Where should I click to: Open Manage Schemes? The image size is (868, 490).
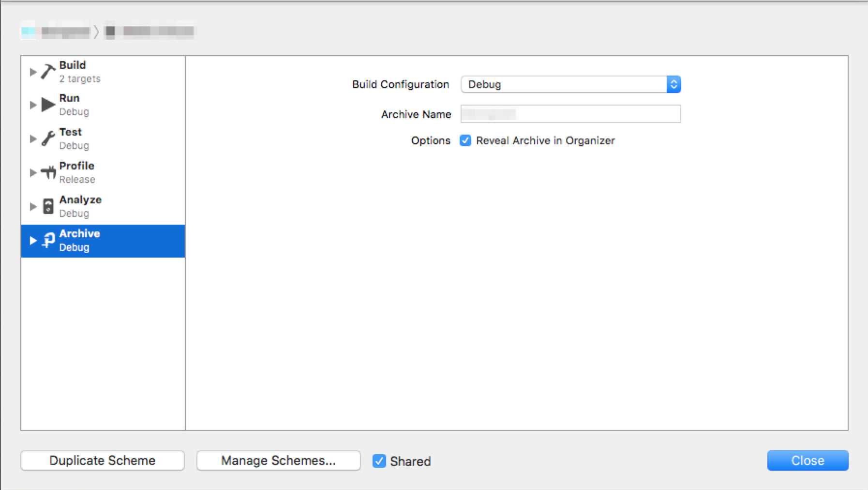[x=278, y=460]
